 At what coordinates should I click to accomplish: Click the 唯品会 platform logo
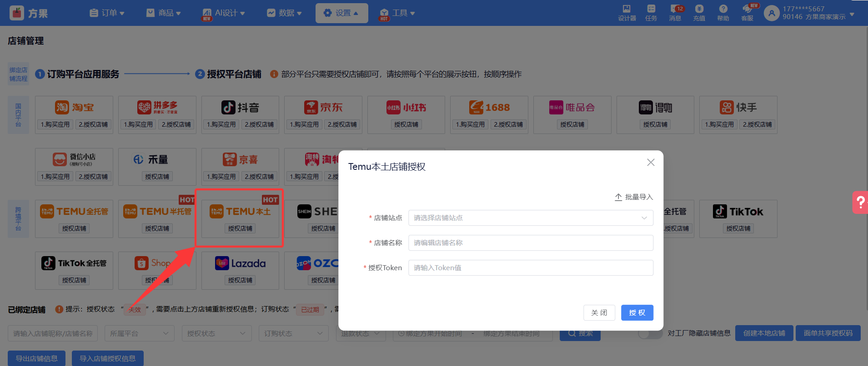(572, 108)
